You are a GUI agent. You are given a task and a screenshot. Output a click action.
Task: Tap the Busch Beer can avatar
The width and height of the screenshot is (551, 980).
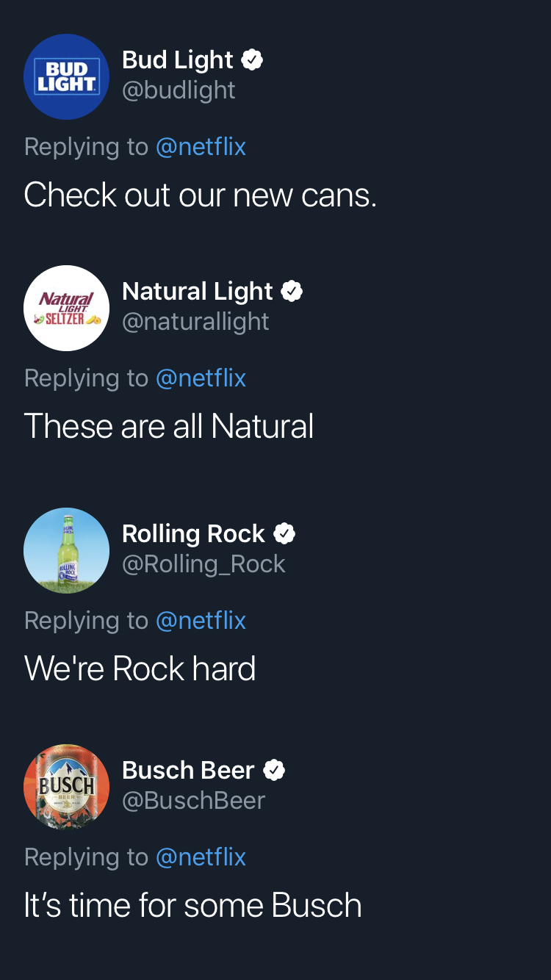tap(66, 787)
